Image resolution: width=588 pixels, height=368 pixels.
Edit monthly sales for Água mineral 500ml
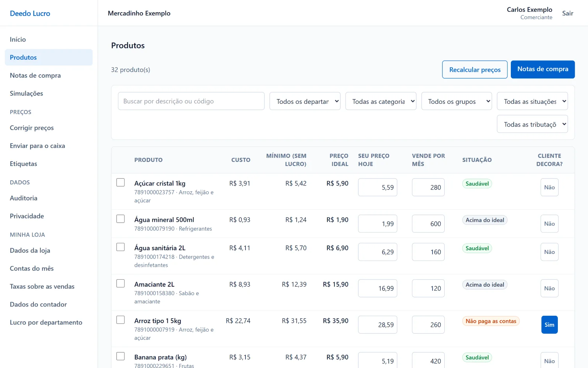coord(428,224)
